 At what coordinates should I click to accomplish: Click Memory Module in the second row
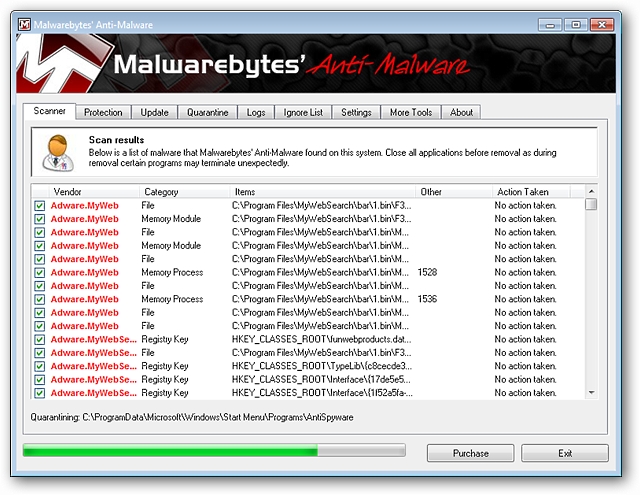[x=171, y=219]
